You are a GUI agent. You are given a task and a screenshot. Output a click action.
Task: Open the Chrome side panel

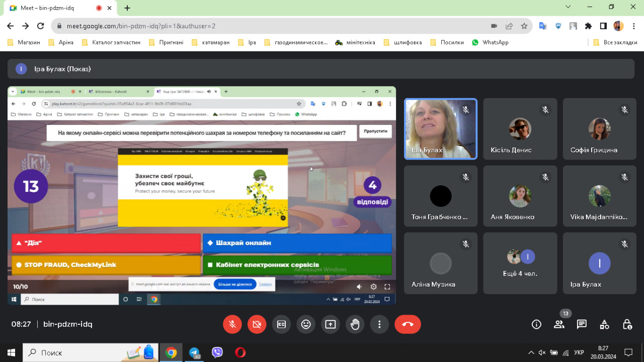[603, 26]
